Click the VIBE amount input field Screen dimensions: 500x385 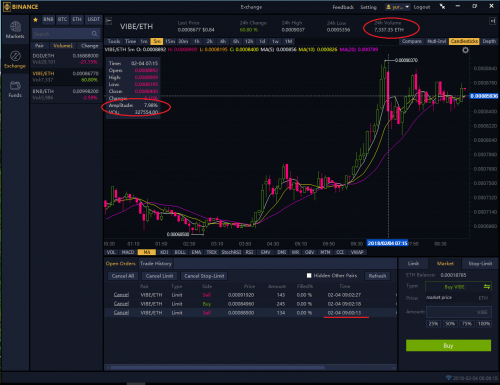(x=459, y=312)
